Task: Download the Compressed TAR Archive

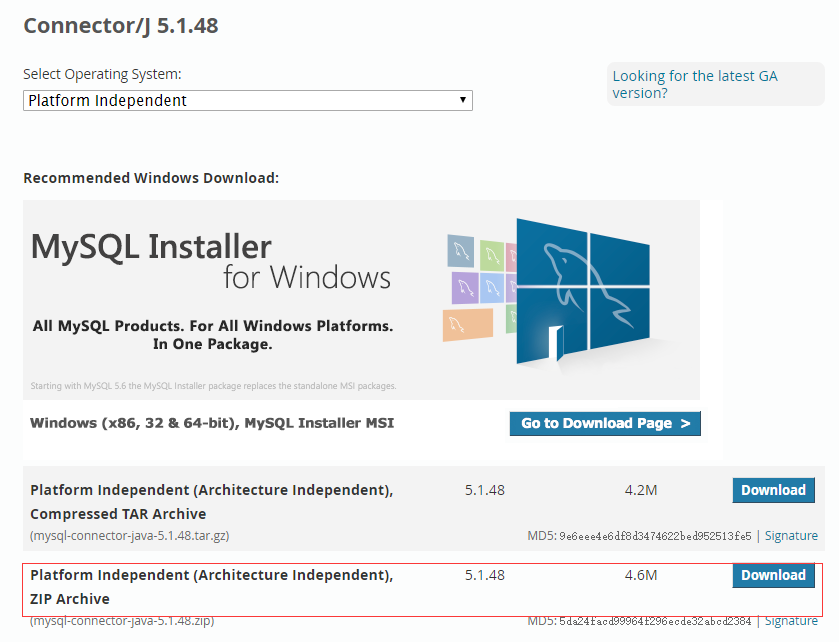Action: 772,490
